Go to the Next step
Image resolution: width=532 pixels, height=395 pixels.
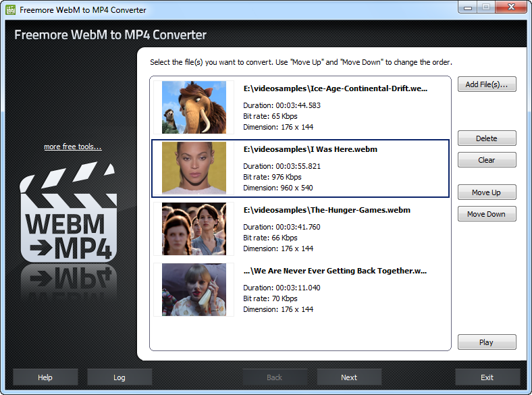coord(349,377)
